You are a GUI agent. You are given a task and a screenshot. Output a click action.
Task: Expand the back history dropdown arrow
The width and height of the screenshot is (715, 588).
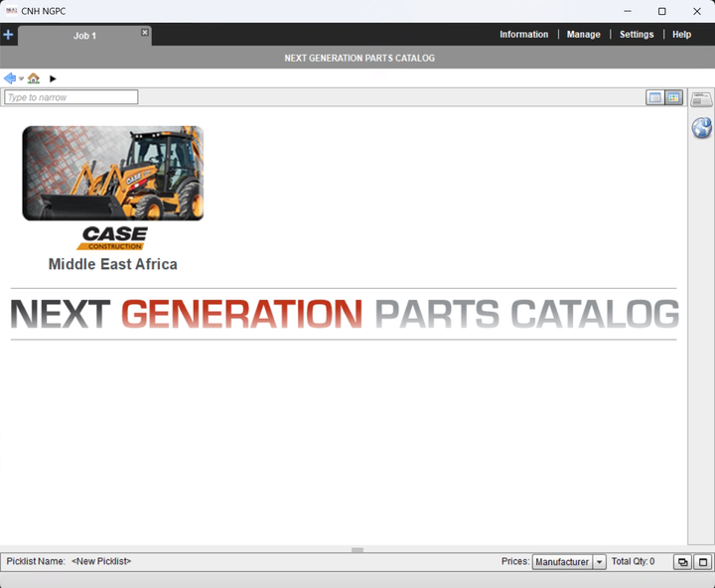[x=21, y=78]
